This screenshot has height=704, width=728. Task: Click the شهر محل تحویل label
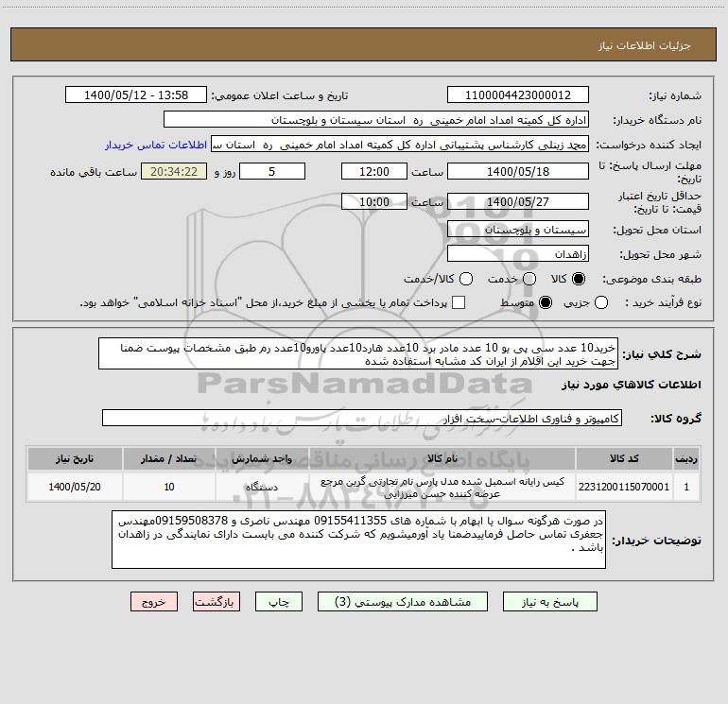point(660,255)
